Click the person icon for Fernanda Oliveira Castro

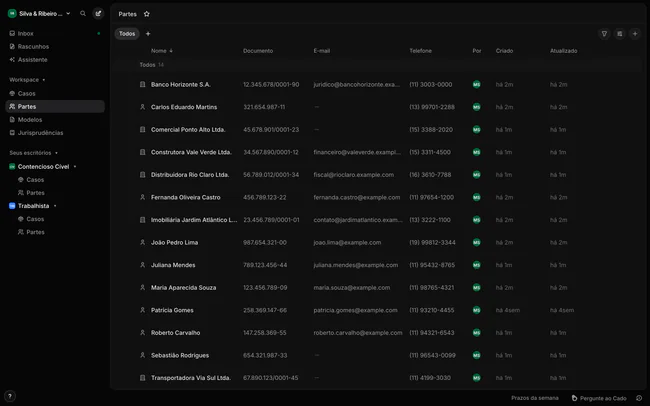(x=143, y=197)
